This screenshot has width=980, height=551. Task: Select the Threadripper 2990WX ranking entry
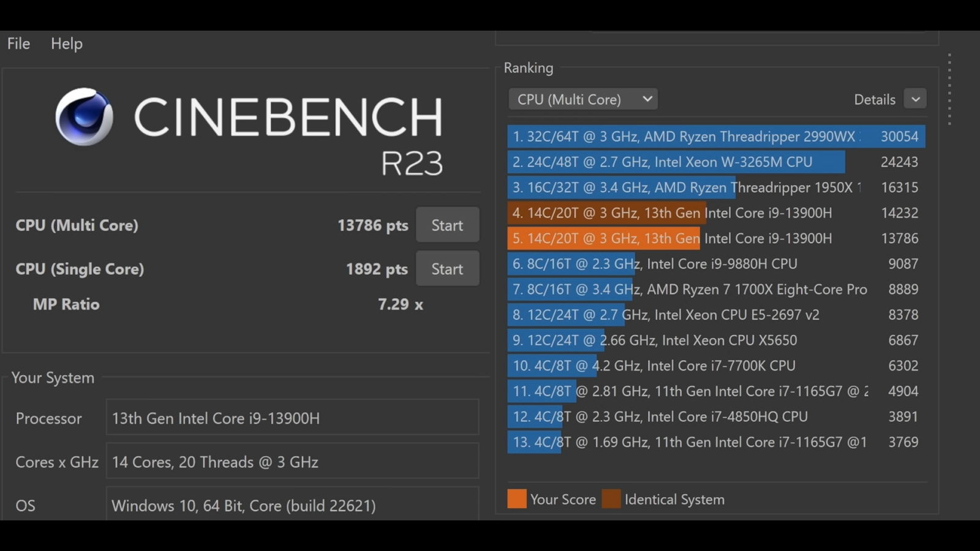[x=715, y=137]
